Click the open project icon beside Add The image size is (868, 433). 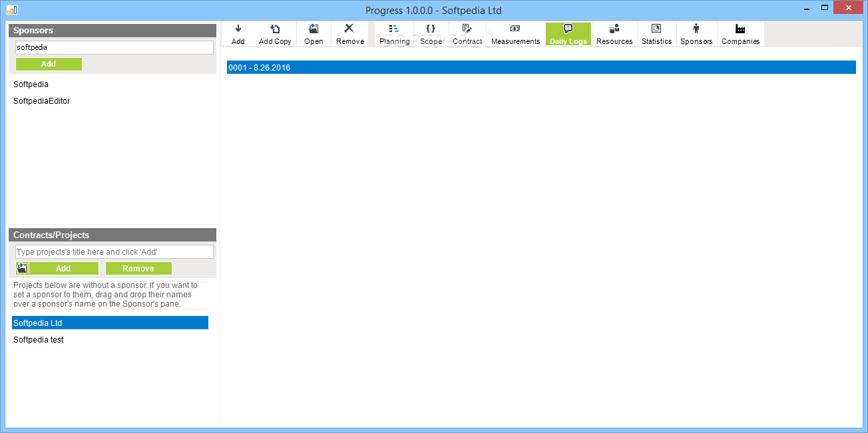22,268
